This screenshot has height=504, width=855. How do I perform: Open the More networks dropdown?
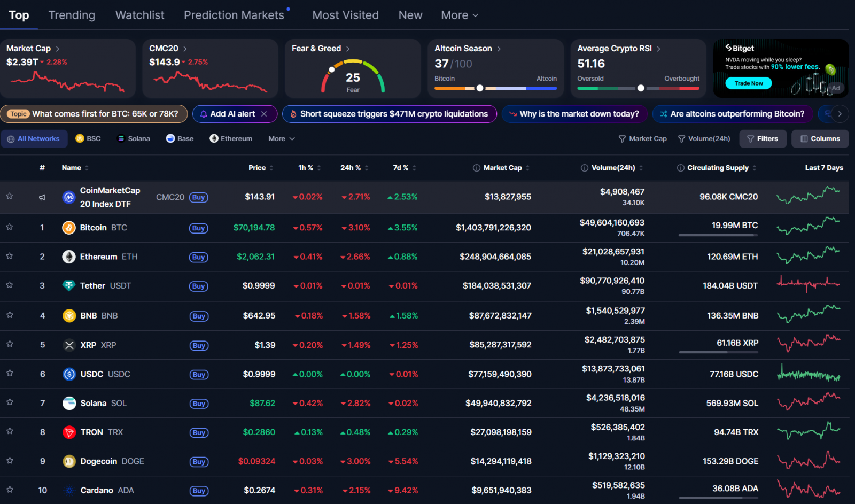281,138
